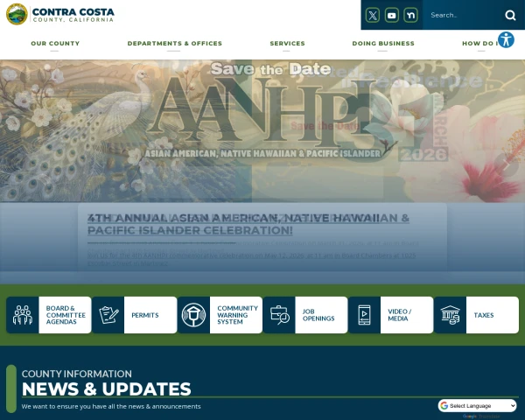Open the accessibility widget icon
This screenshot has width=525, height=420.
pos(506,40)
